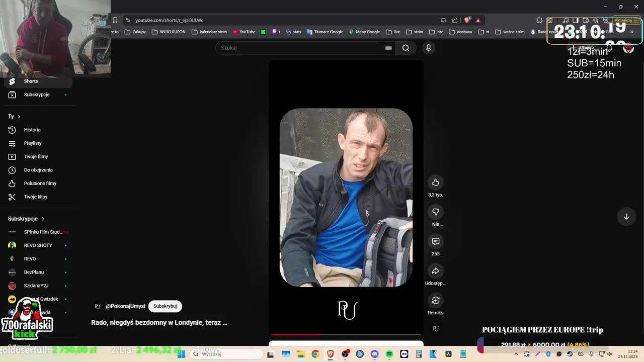Click the Shorts video to pause
This screenshot has width=644, height=362.
click(346, 198)
